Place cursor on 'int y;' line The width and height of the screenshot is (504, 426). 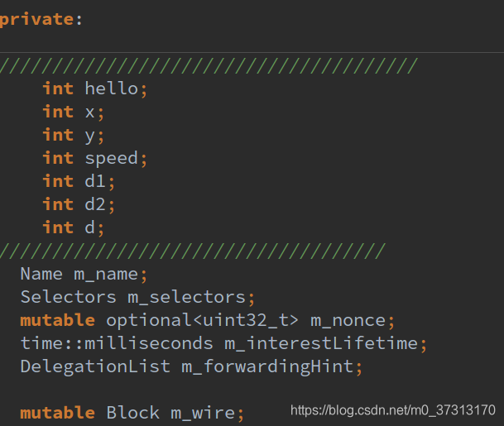pyautogui.click(x=74, y=136)
